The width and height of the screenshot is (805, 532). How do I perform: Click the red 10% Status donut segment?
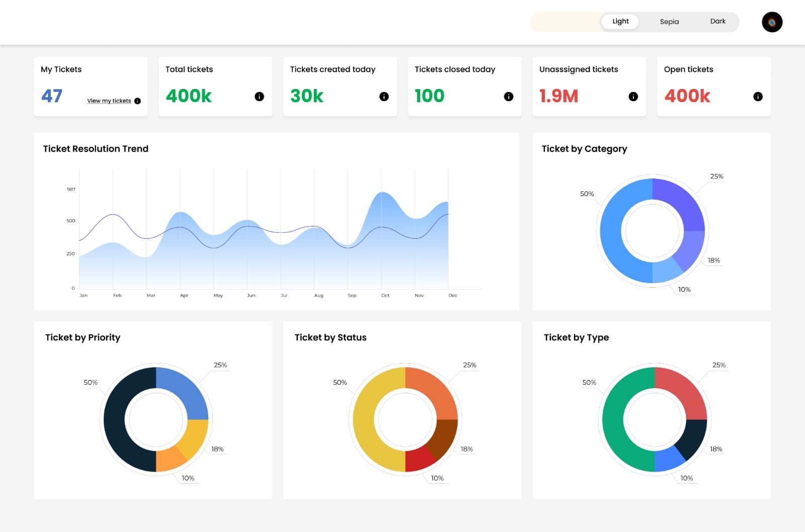point(418,460)
